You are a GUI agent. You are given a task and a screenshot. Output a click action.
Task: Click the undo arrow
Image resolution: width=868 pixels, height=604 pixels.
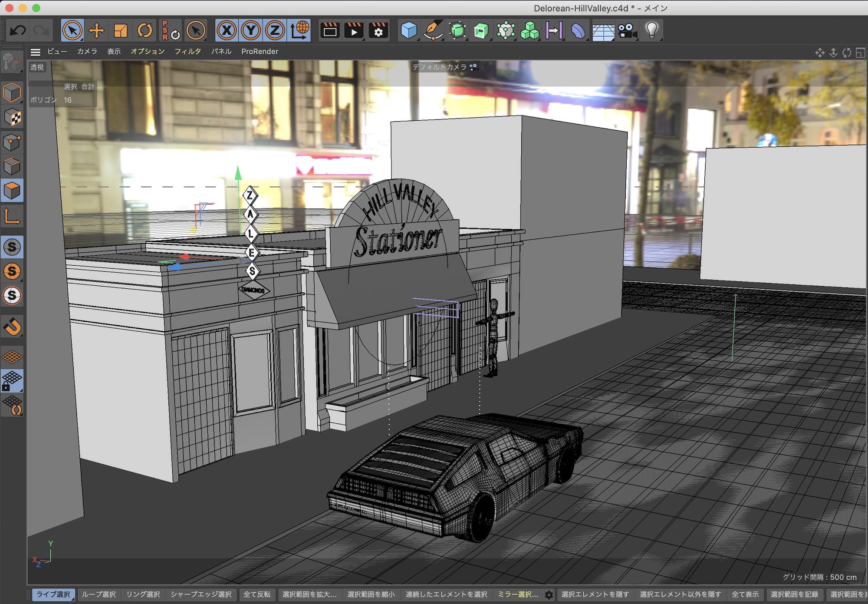click(x=18, y=30)
